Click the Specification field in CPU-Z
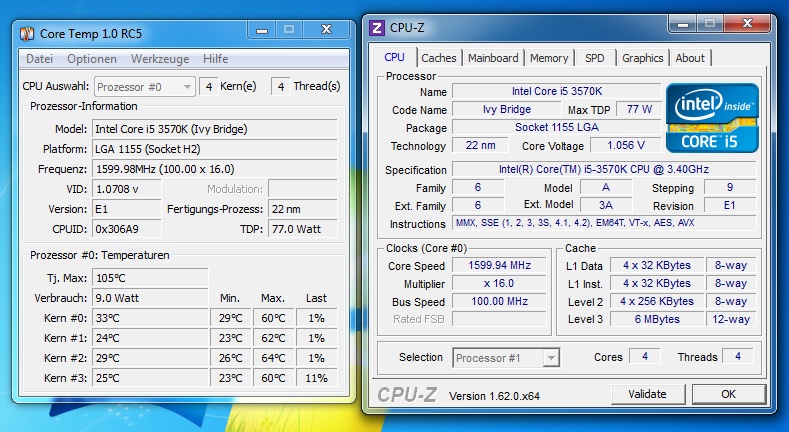 tap(604, 169)
